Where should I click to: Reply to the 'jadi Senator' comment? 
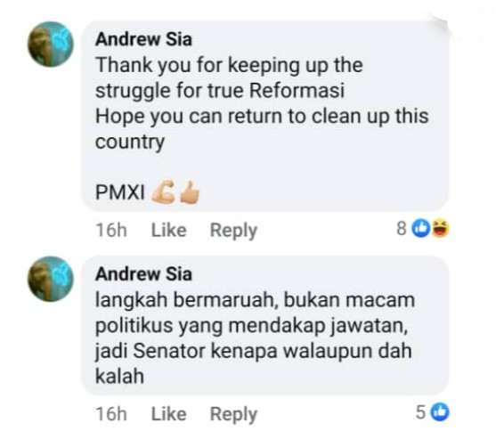(x=233, y=414)
